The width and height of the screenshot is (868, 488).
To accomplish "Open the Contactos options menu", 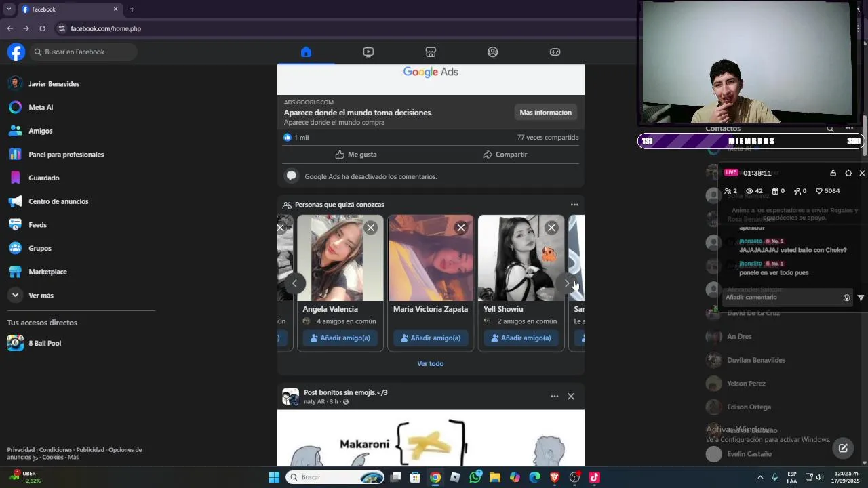I will point(849,129).
